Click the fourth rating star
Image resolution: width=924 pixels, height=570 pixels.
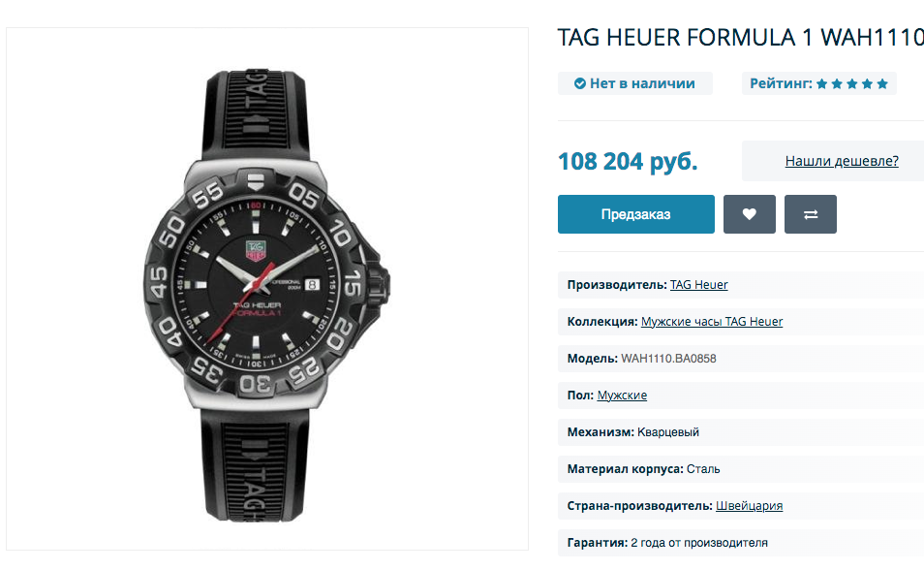868,83
